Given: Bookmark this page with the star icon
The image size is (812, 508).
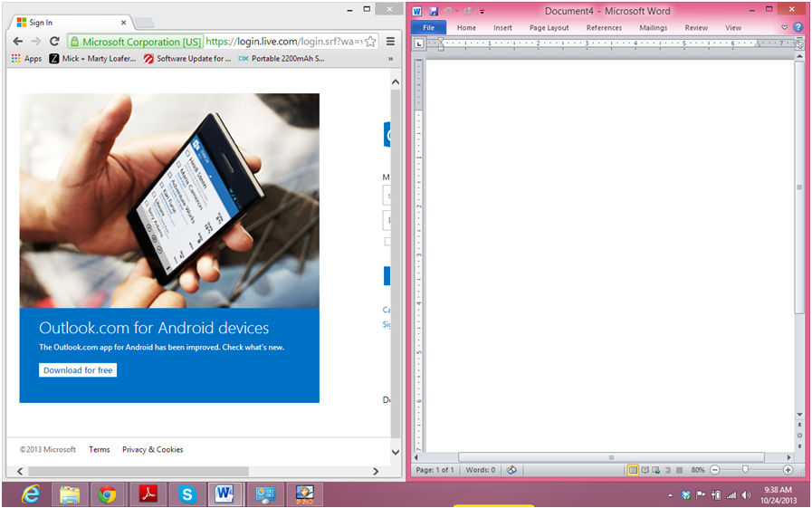Looking at the screenshot, I should click(370, 42).
